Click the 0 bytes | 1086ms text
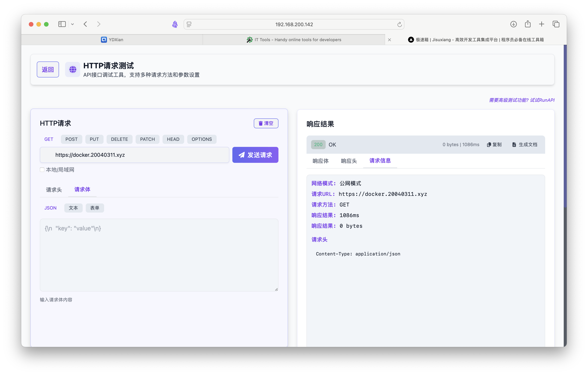This screenshot has height=375, width=588. tap(461, 145)
